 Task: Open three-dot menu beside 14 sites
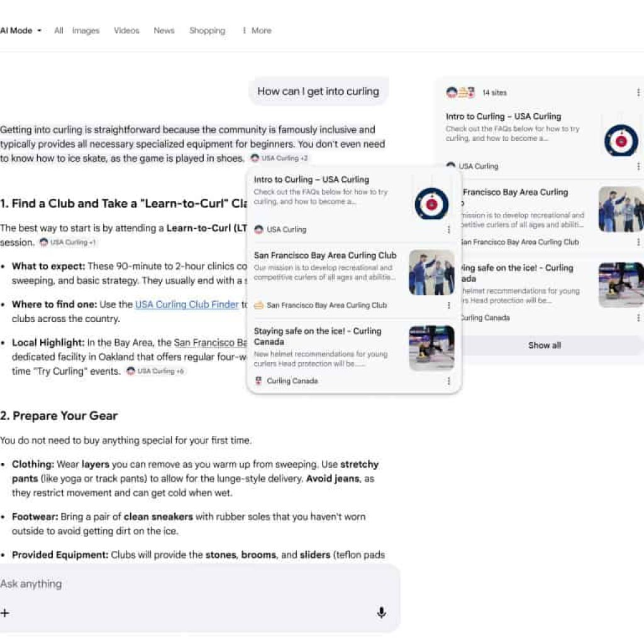[x=638, y=92]
